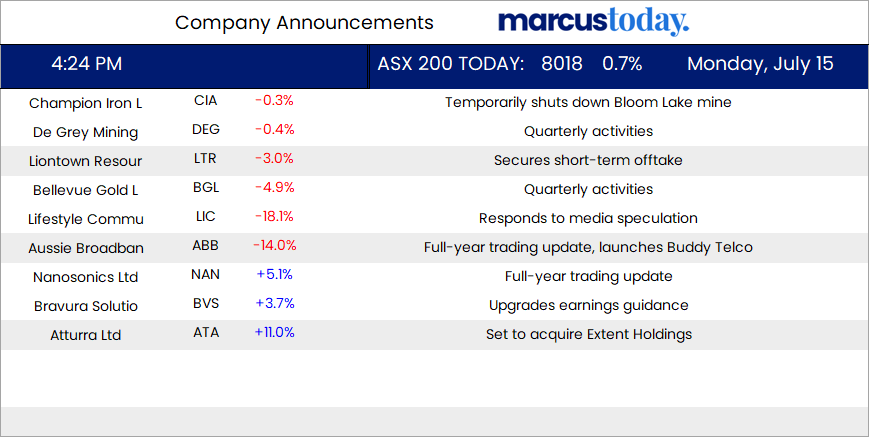The height and width of the screenshot is (437, 869).
Task: Click Atturra's +11.0% price change
Action: pyautogui.click(x=274, y=333)
